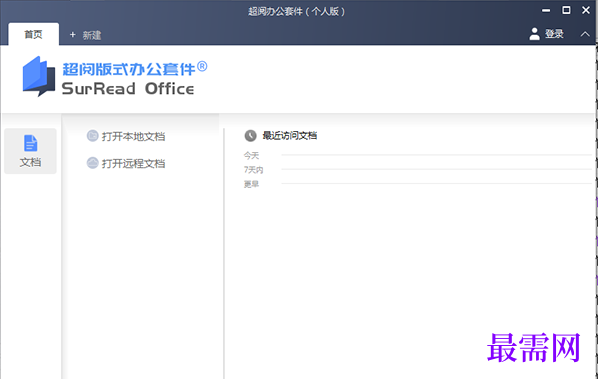Collapse the header with the up chevron
The image size is (599, 379).
[585, 34]
